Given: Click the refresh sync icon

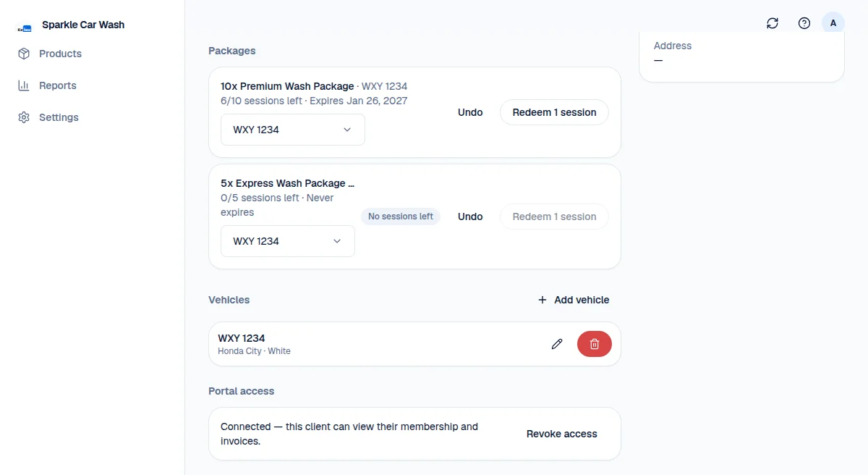Looking at the screenshot, I should (773, 23).
